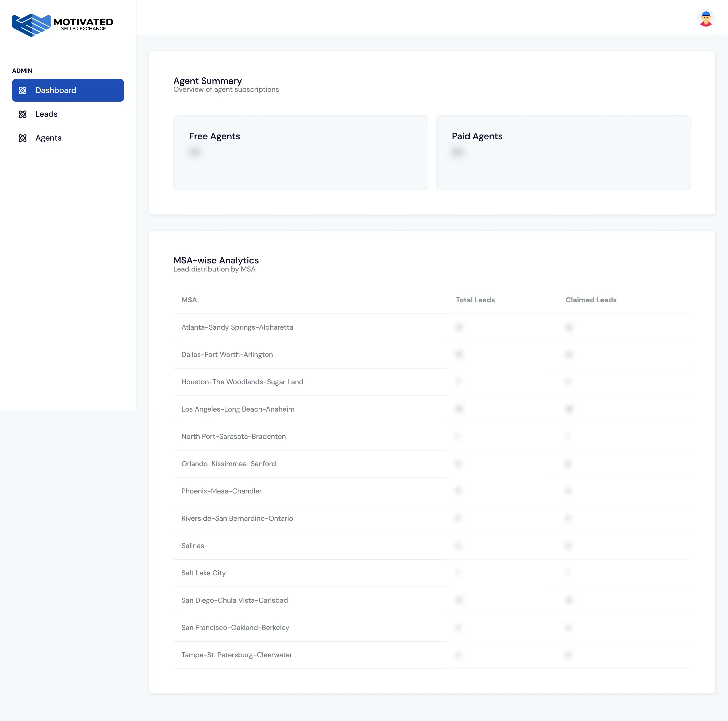This screenshot has height=721, width=728.
Task: Click the Salt Lake City MSA entry
Action: (x=203, y=573)
